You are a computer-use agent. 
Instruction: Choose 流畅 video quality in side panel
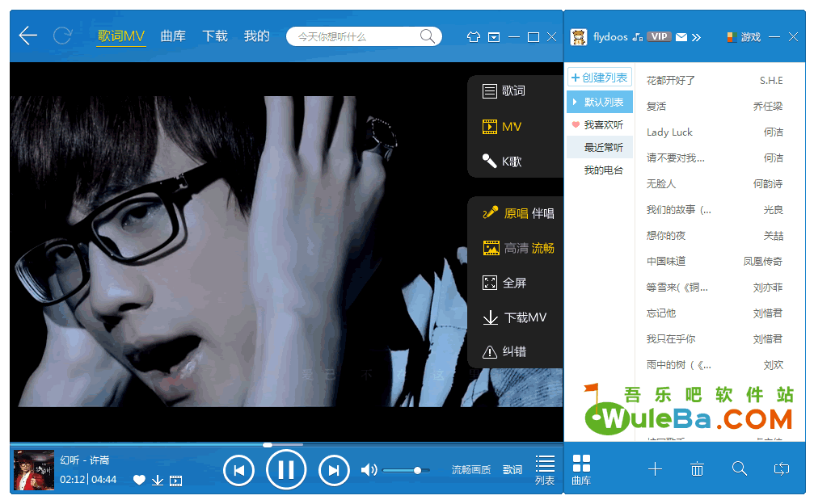[543, 249]
